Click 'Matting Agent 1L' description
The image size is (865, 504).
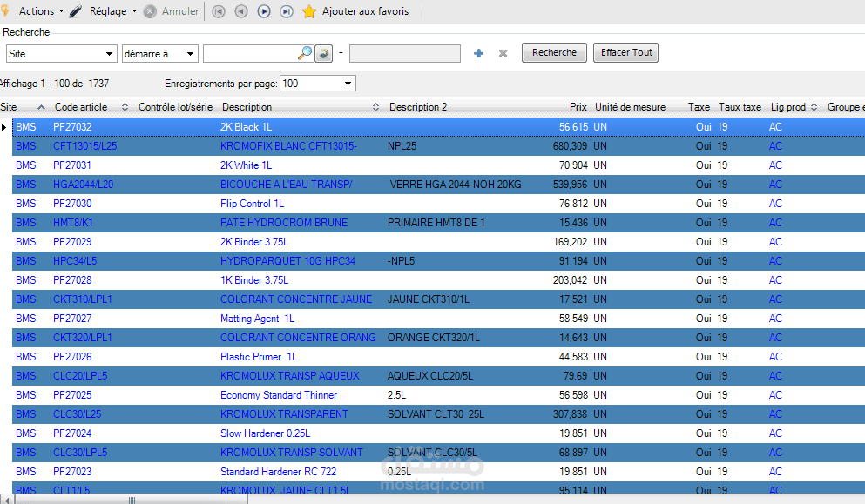[257, 319]
